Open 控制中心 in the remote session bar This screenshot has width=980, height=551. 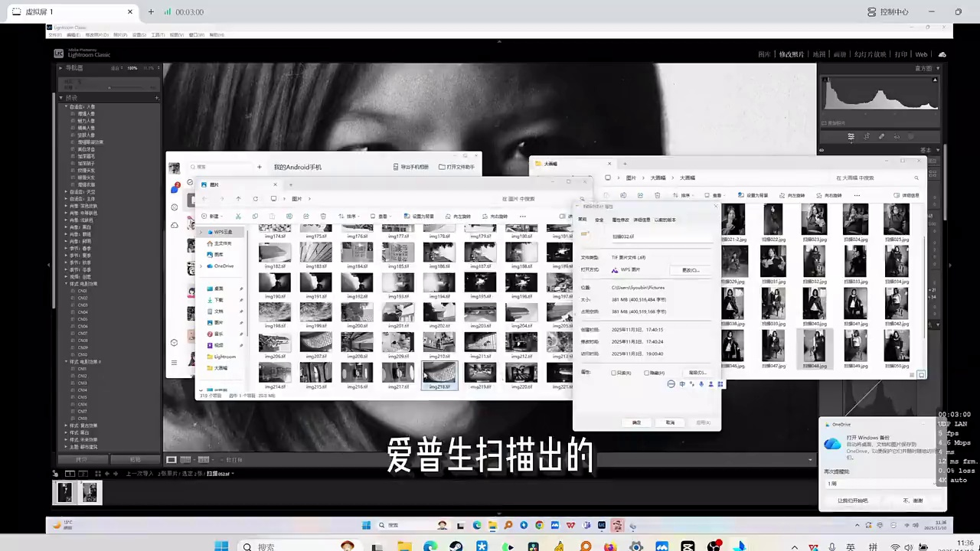tap(888, 11)
